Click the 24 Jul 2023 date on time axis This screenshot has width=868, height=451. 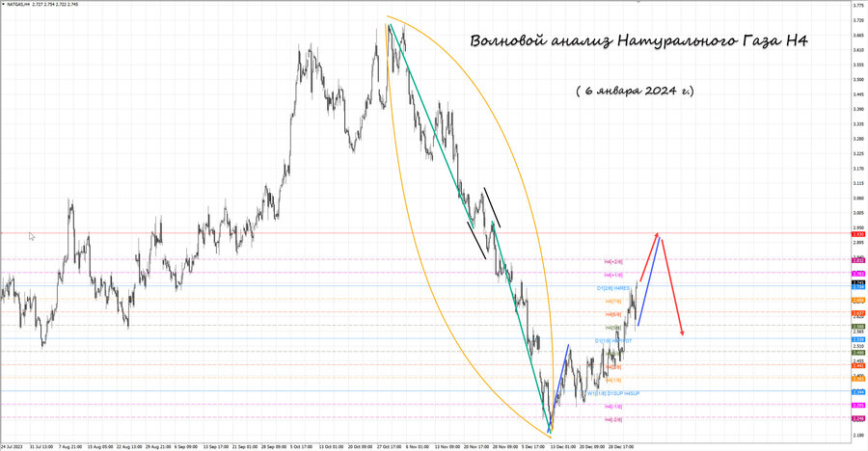[13, 446]
